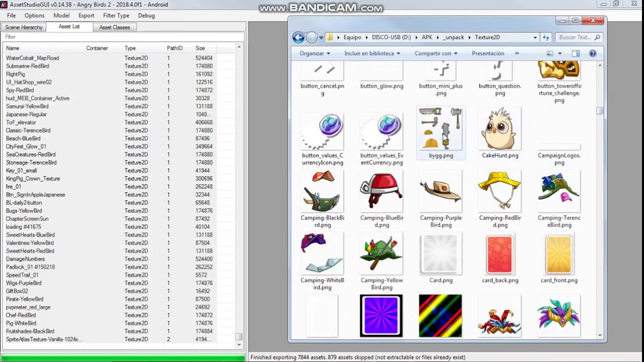Open the File menu in AssetStudio
This screenshot has width=644, height=362.
11,16
